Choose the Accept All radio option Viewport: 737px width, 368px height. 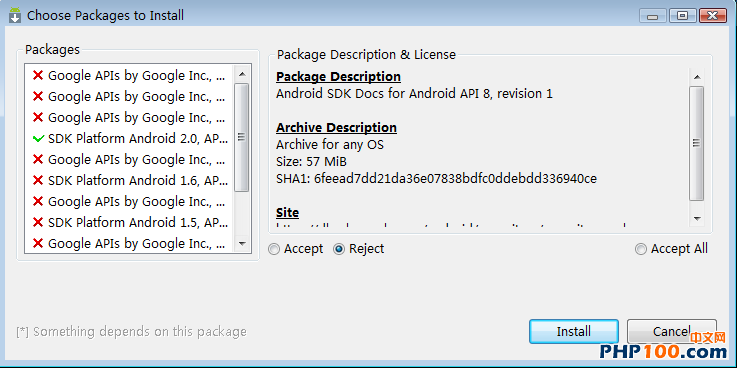641,249
